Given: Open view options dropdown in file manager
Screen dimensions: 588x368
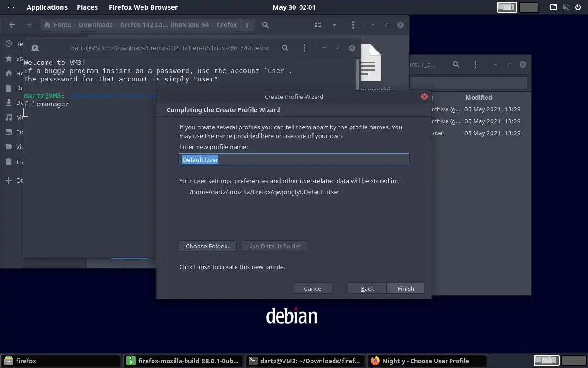Looking at the screenshot, I should [334, 25].
